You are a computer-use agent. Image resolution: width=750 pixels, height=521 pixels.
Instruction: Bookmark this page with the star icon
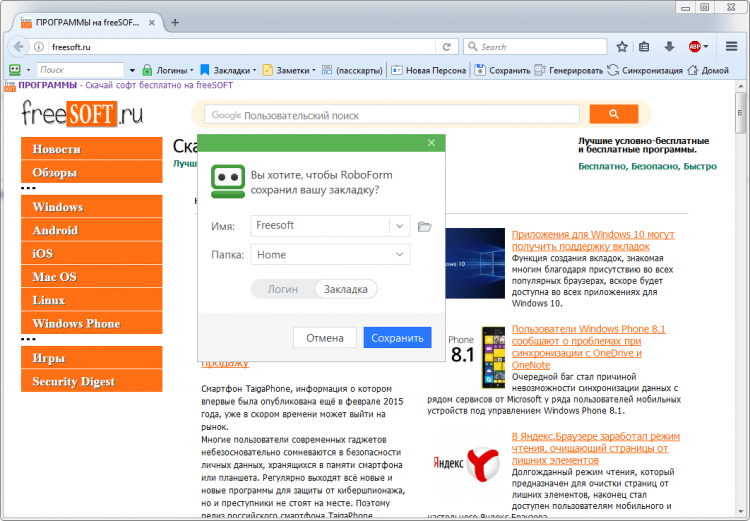pos(622,47)
